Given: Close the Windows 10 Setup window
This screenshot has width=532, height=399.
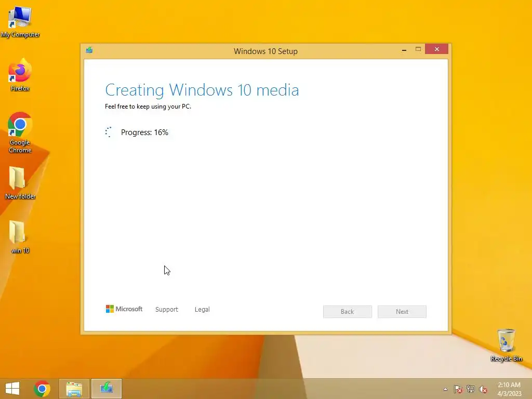Looking at the screenshot, I should pyautogui.click(x=436, y=49).
